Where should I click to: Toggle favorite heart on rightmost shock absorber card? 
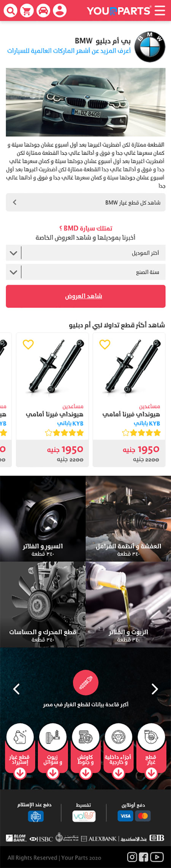105,344
